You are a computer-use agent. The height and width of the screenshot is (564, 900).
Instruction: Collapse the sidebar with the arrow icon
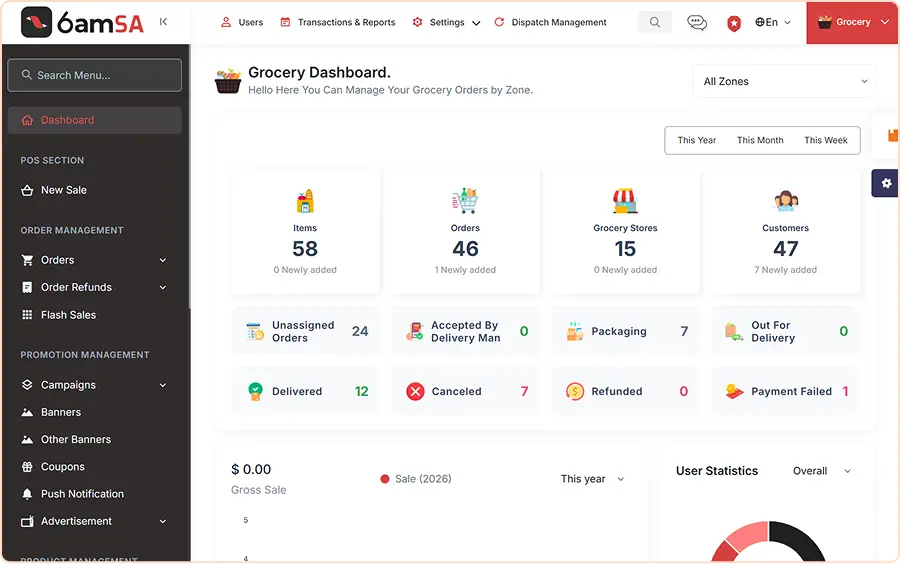[x=164, y=22]
